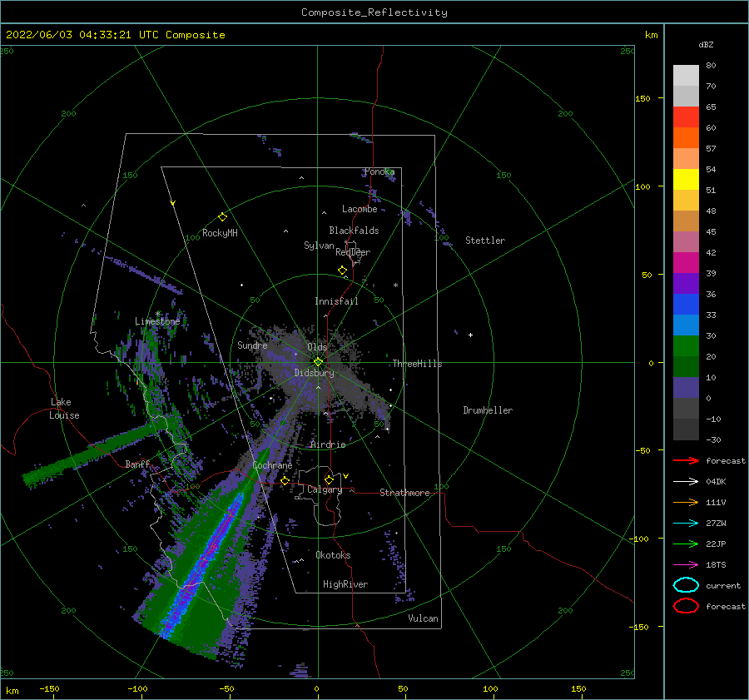The height and width of the screenshot is (700, 749).
Task: Click the Lacombe town label
Action: pyautogui.click(x=360, y=209)
